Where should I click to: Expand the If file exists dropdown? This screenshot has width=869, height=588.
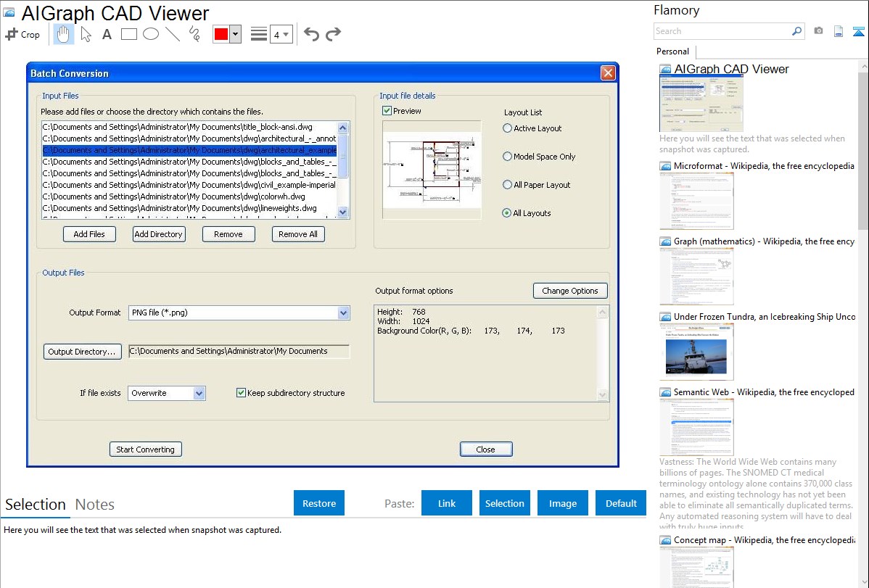click(x=199, y=393)
